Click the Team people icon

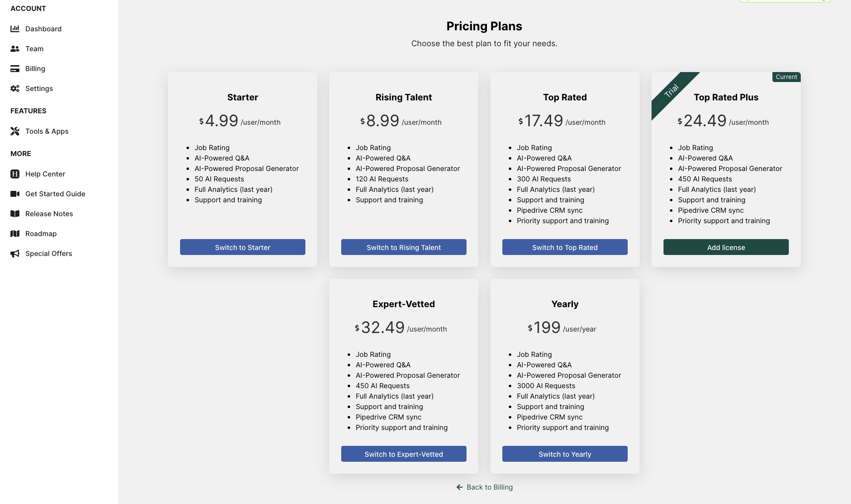pos(15,49)
